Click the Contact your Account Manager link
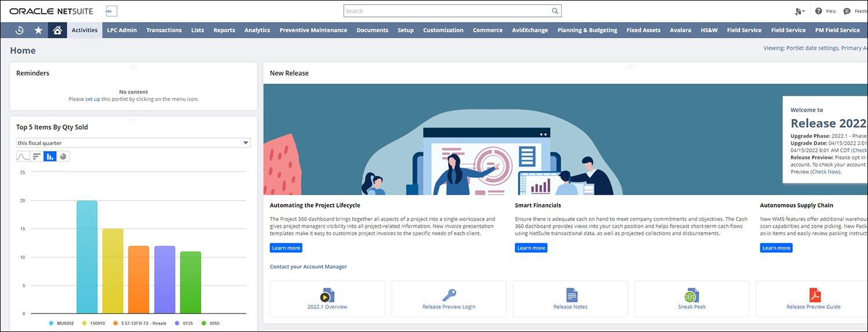This screenshot has width=868, height=332. click(308, 267)
